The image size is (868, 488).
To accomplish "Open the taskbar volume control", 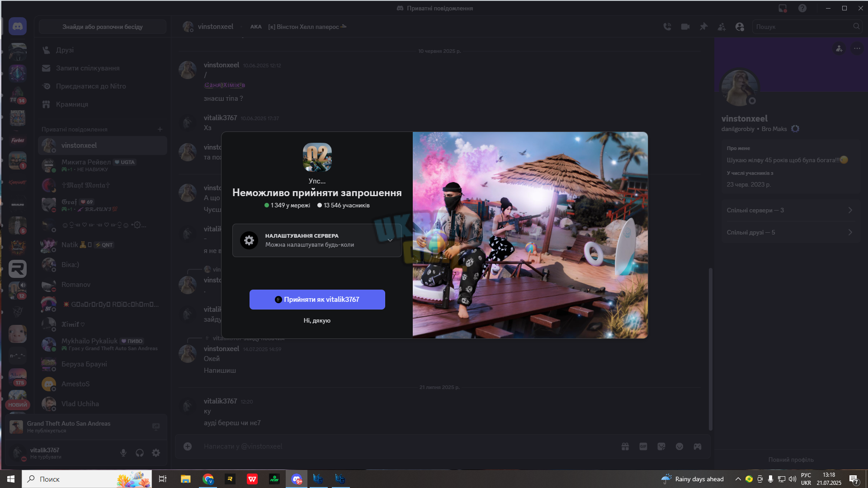I will (x=793, y=479).
